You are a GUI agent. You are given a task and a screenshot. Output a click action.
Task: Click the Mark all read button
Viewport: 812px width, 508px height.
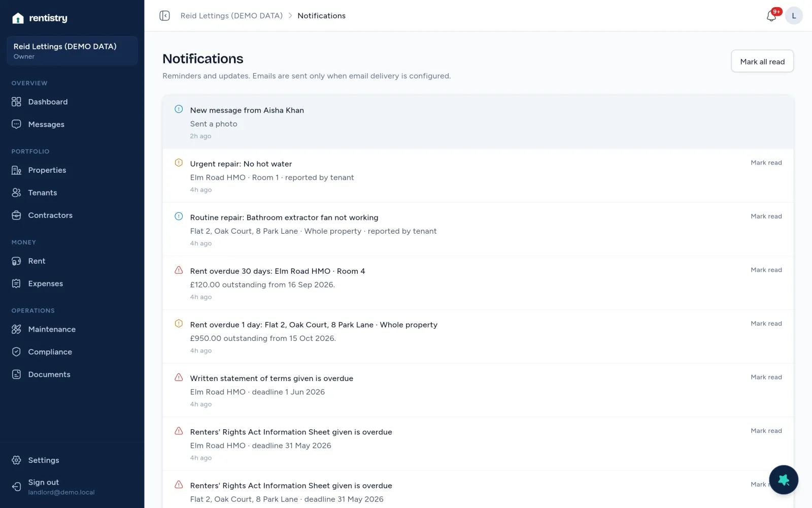[x=762, y=61]
